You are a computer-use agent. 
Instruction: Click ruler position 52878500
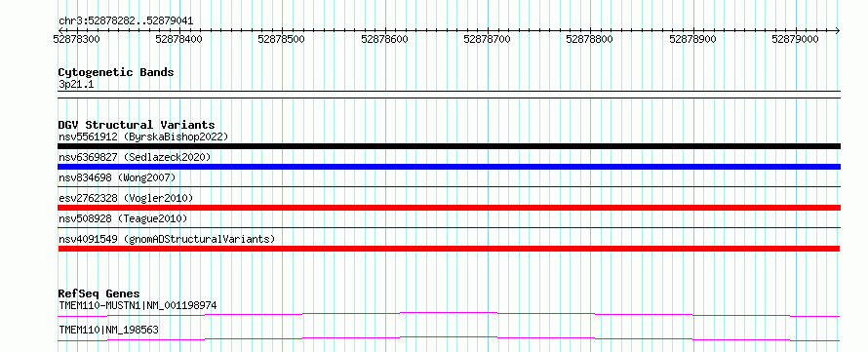282,39
